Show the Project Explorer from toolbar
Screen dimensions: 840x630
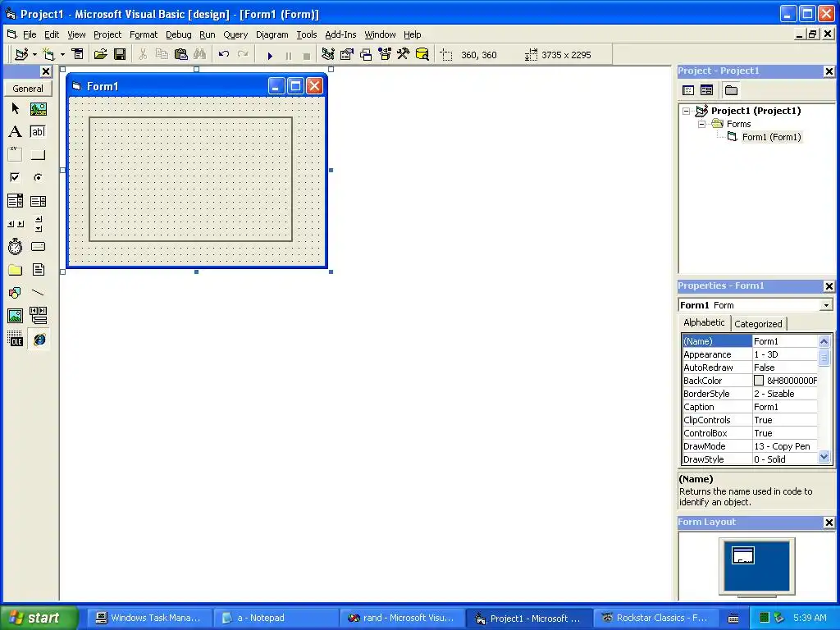[328, 54]
